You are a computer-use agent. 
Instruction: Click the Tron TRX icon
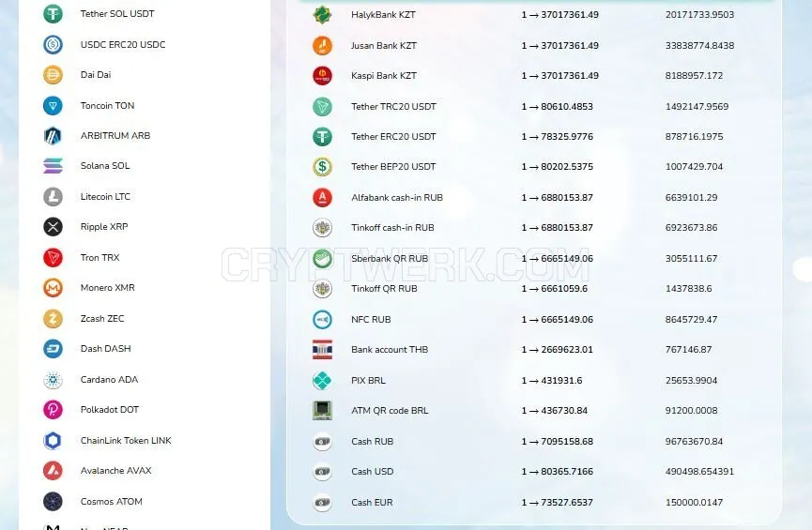click(x=53, y=257)
